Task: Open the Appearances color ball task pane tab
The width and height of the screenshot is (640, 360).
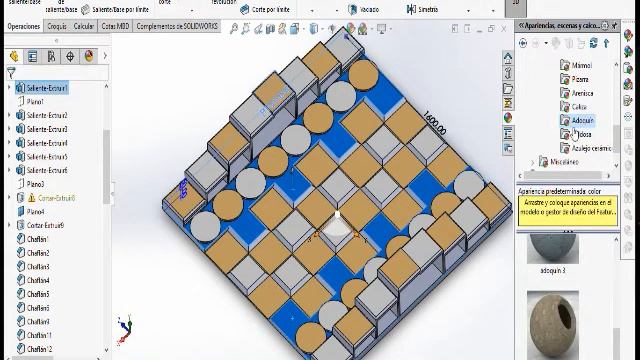Action: click(x=508, y=118)
